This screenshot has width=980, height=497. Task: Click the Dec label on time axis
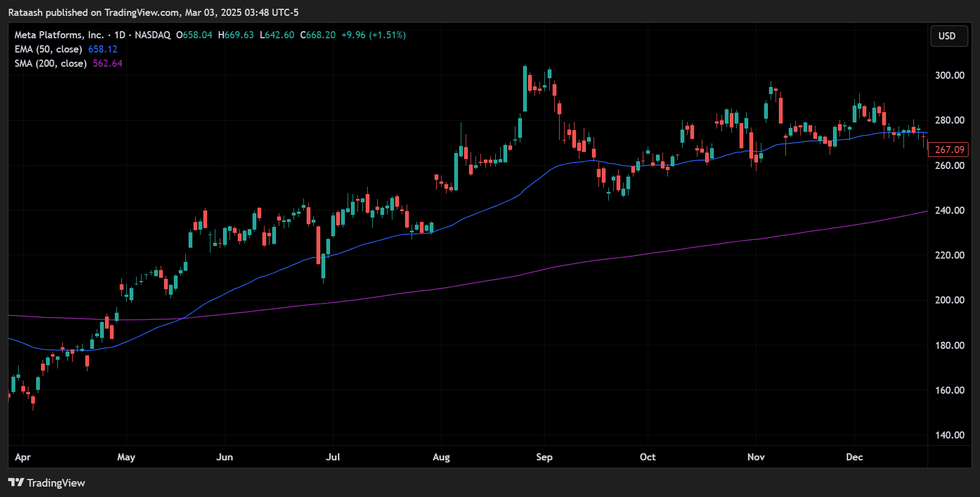pos(854,457)
